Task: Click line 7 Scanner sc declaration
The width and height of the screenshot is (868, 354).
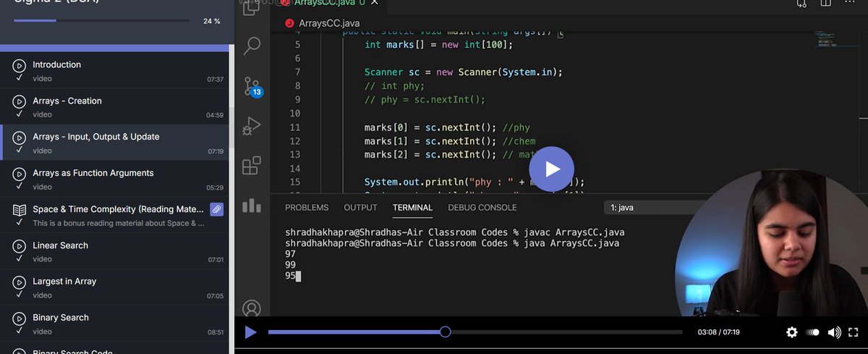Action: pos(463,72)
